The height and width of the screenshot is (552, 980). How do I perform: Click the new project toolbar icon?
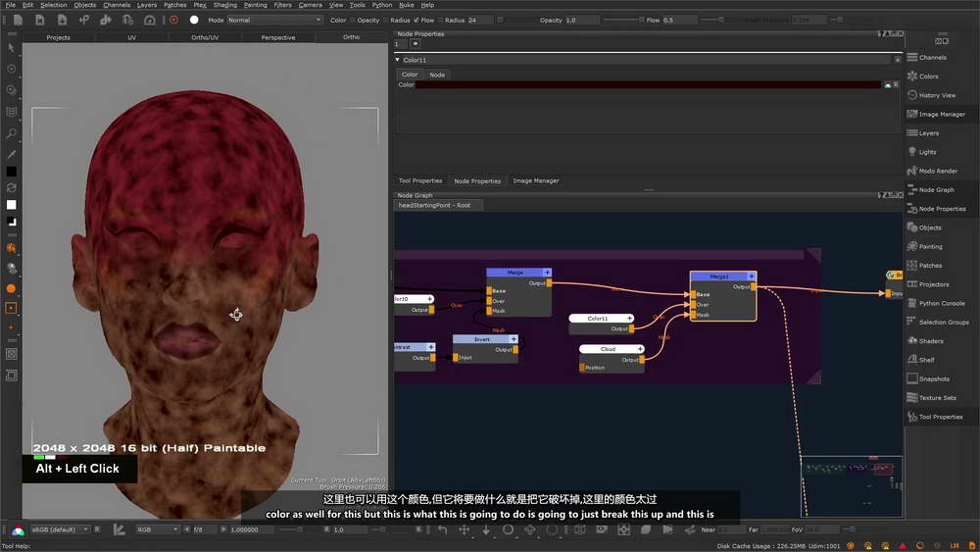point(18,20)
